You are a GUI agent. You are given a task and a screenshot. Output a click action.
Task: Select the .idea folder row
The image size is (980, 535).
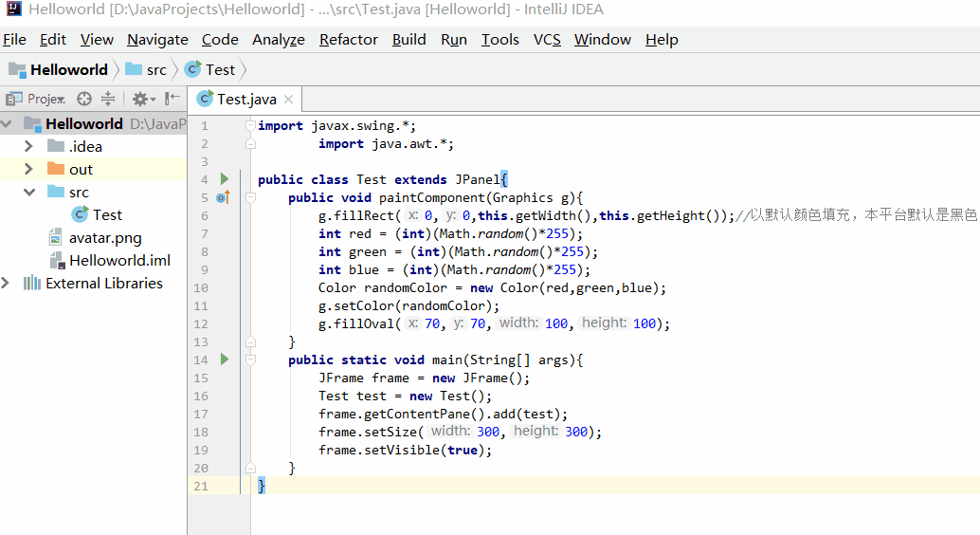click(x=93, y=146)
